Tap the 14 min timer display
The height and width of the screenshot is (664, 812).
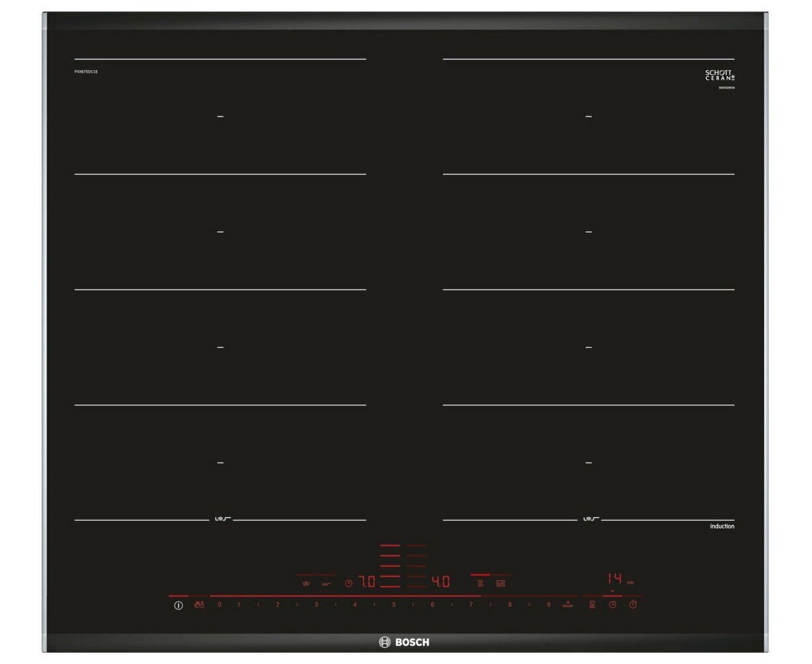pyautogui.click(x=615, y=579)
